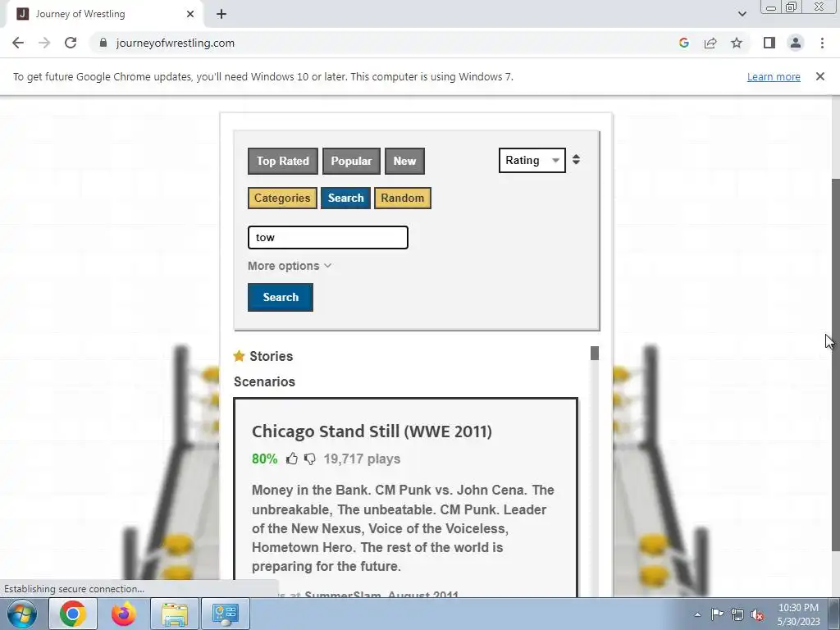840x630 pixels.
Task: Select the Popular tab
Action: pyautogui.click(x=351, y=162)
